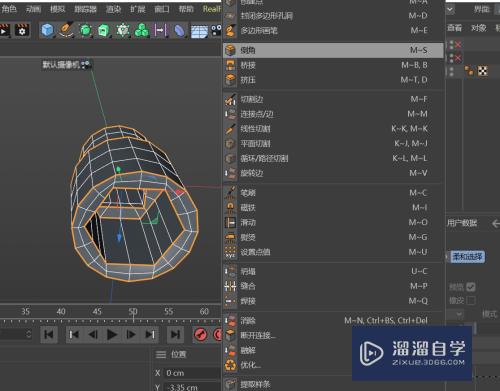Jump to next keyframe button

[150, 334]
